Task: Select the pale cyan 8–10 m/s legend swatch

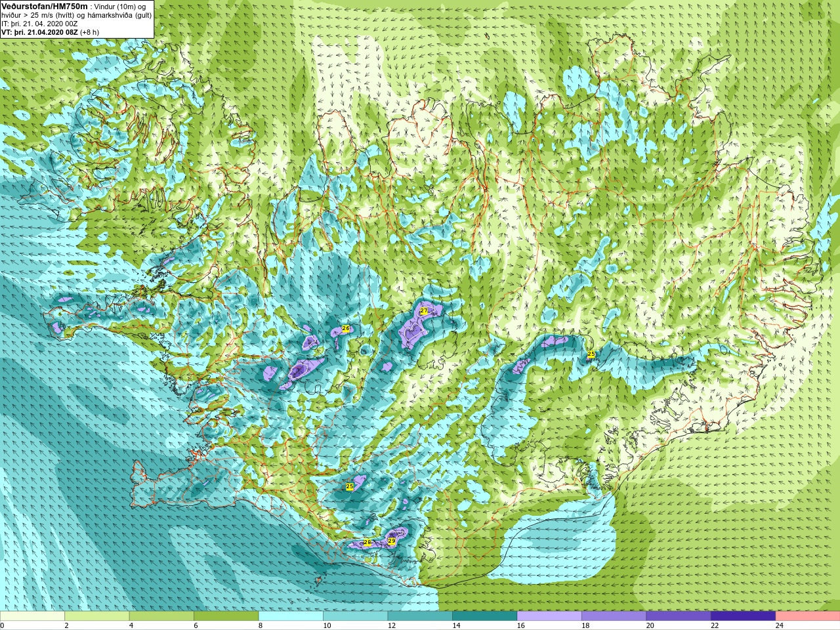Action: tap(291, 616)
